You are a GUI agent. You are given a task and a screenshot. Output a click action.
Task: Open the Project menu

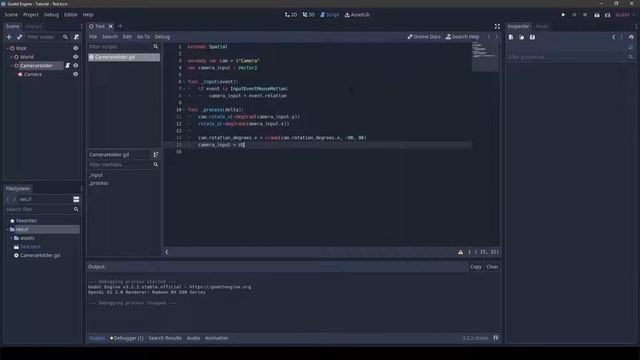pos(31,15)
